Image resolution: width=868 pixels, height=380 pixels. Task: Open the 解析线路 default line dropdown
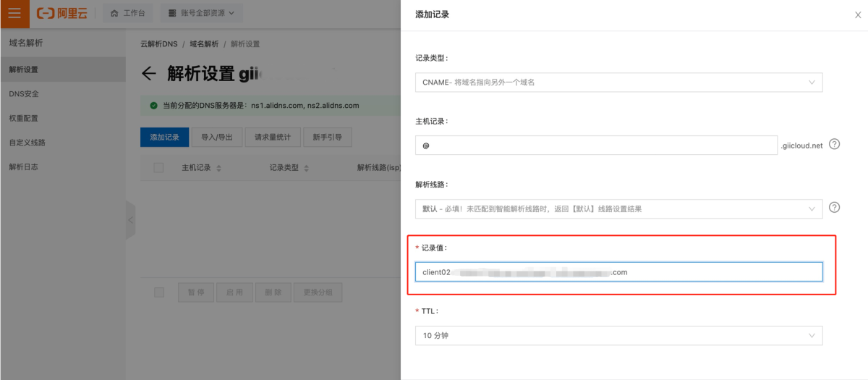tap(618, 208)
